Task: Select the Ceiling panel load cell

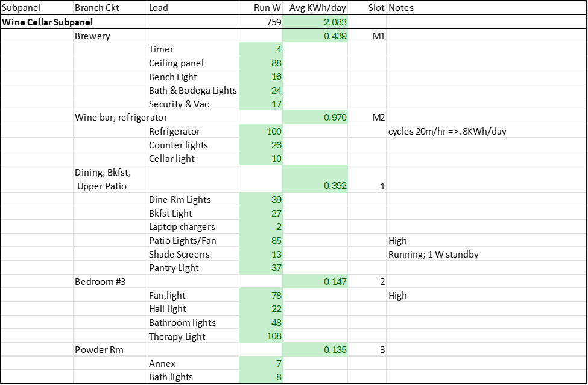Action: point(177,63)
